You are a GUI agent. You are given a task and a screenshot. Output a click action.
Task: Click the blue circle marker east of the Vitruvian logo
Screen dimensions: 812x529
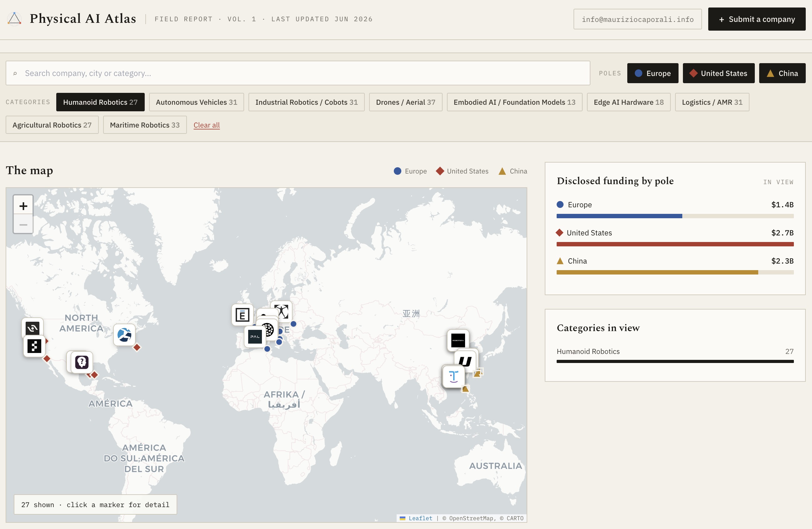pyautogui.click(x=293, y=324)
